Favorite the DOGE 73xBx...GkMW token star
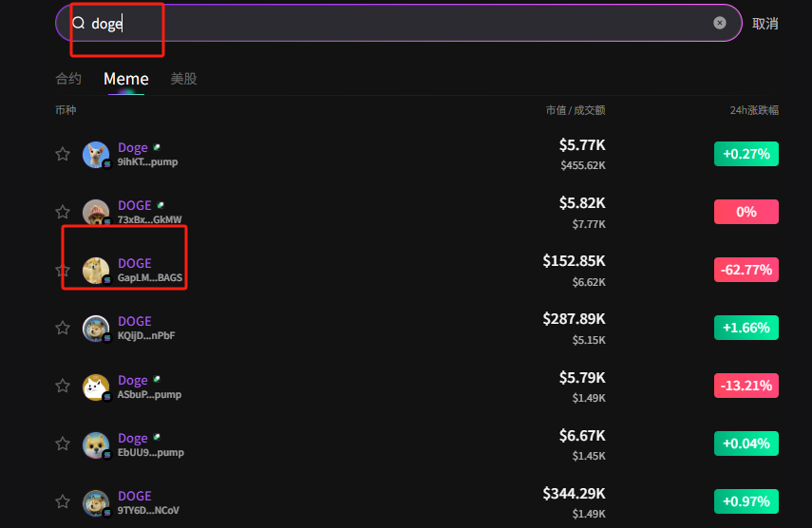812x528 pixels. click(x=63, y=212)
